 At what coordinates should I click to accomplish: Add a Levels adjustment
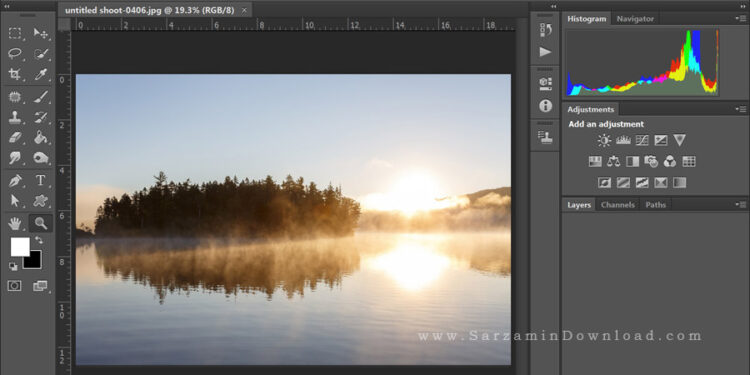pyautogui.click(x=623, y=140)
